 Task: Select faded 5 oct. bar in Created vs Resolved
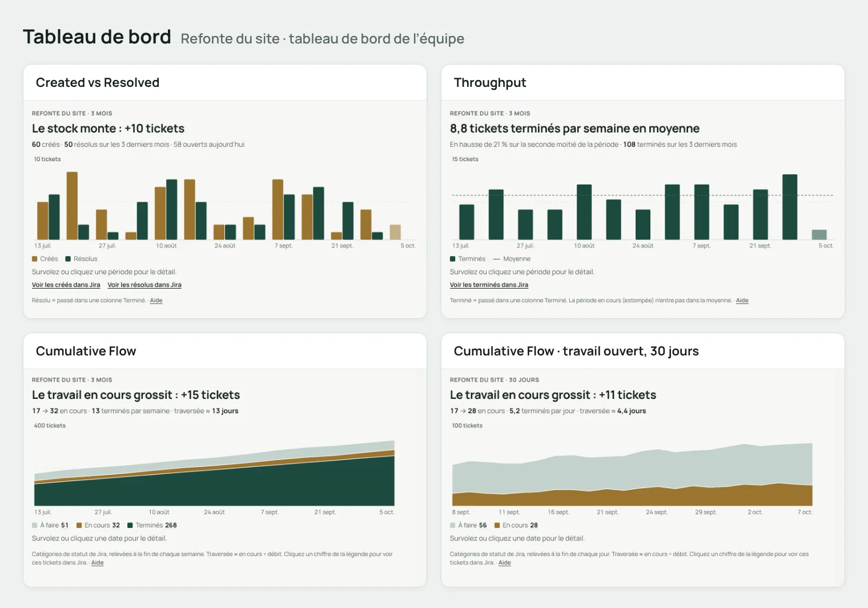click(x=395, y=232)
